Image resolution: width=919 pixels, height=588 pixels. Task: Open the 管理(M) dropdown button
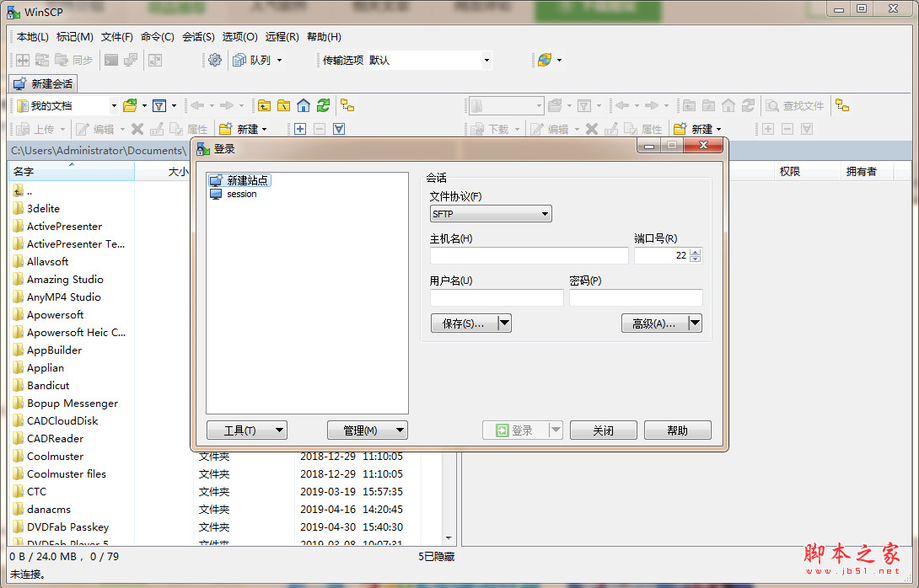pos(368,430)
